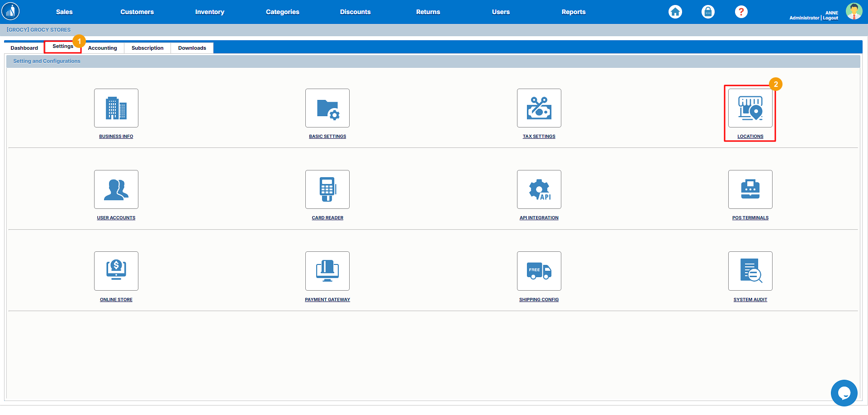Open the chat support bubble
The image size is (868, 415).
844,393
